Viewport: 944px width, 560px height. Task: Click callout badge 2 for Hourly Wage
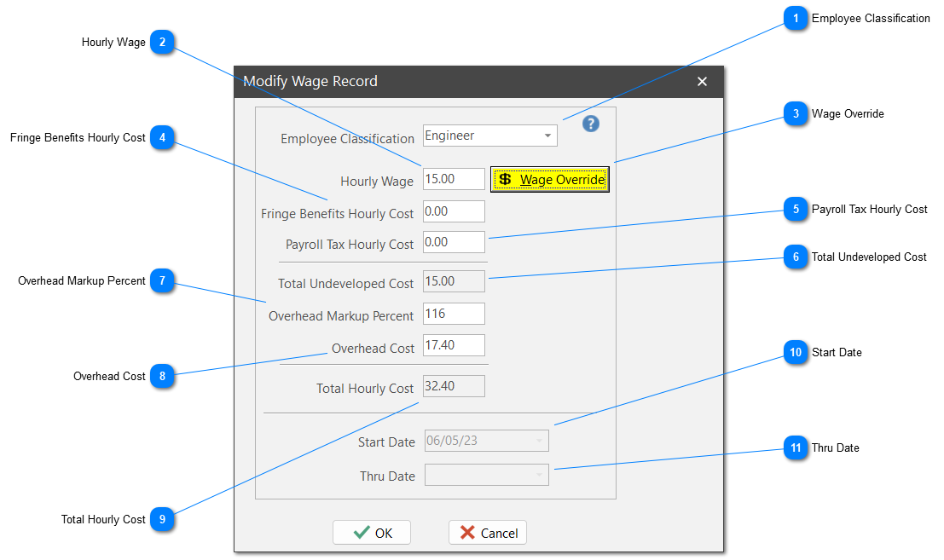[162, 42]
